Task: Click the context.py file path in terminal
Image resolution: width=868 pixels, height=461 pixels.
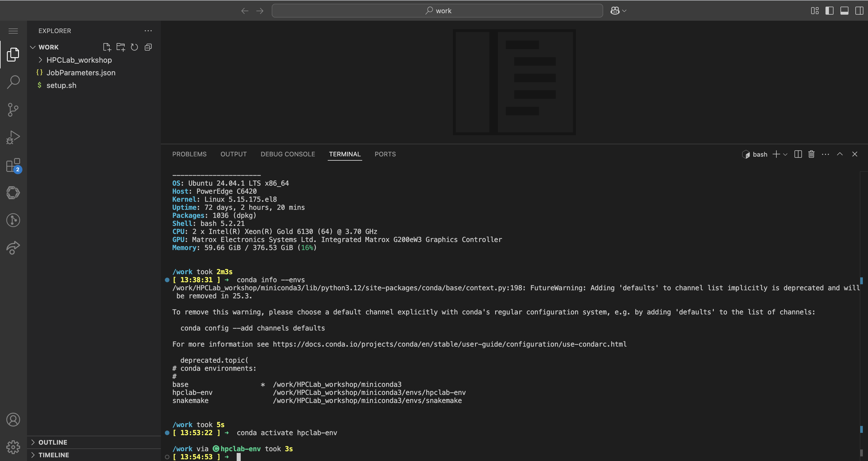Action: click(x=349, y=288)
